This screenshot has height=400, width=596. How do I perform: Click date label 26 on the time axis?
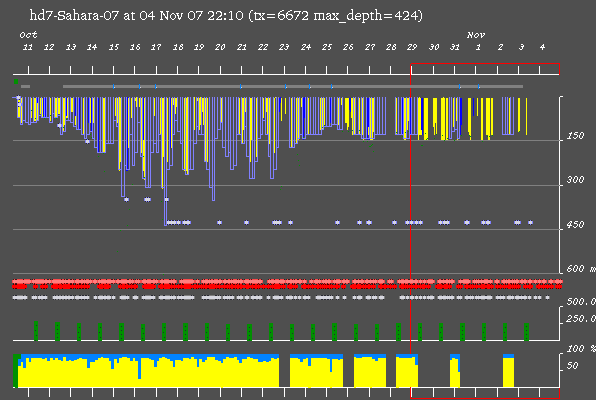pyautogui.click(x=348, y=47)
